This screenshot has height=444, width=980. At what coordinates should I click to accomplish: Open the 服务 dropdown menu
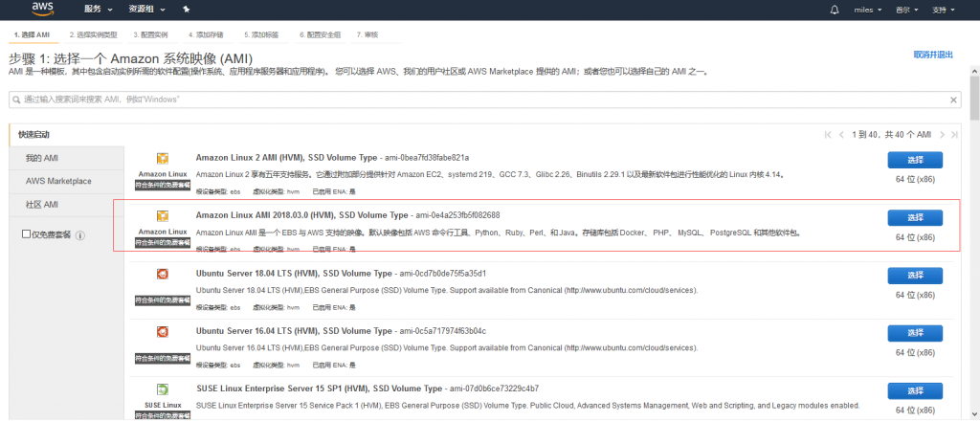(99, 10)
